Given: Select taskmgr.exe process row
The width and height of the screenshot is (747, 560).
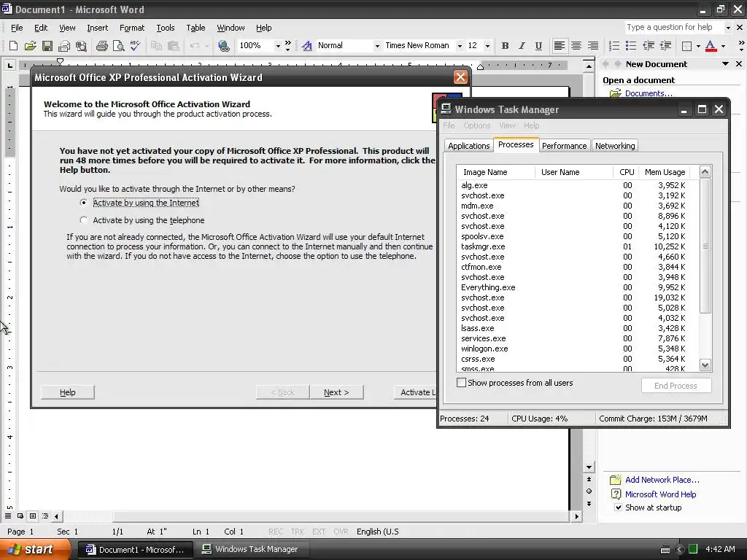Looking at the screenshot, I should (x=577, y=246).
